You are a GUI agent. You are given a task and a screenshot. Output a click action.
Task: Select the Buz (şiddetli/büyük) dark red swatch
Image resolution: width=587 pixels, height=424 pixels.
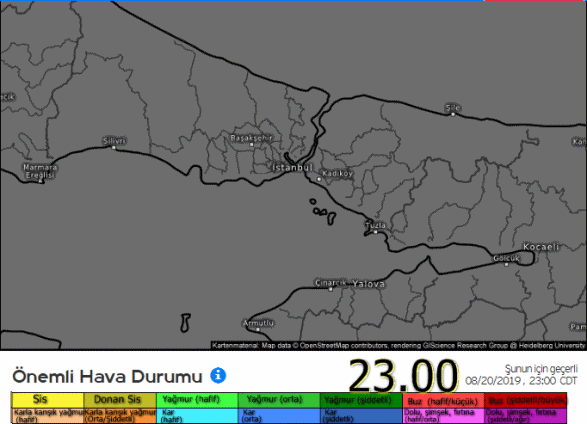click(526, 400)
